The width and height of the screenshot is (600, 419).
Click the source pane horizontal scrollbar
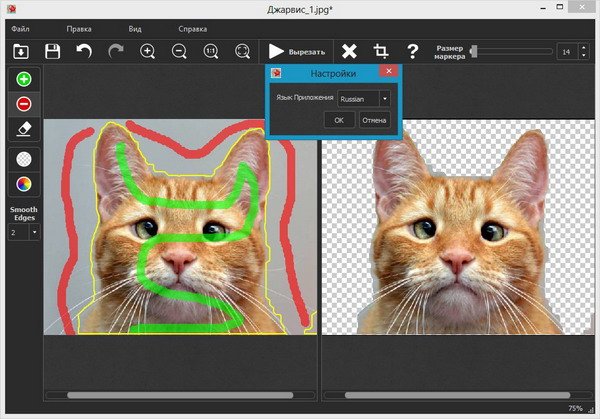(x=180, y=395)
